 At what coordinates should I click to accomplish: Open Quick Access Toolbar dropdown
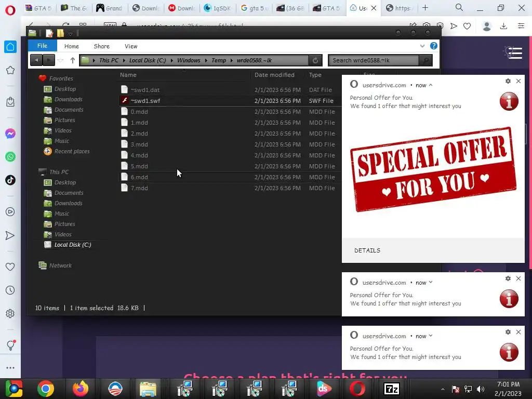(x=70, y=34)
